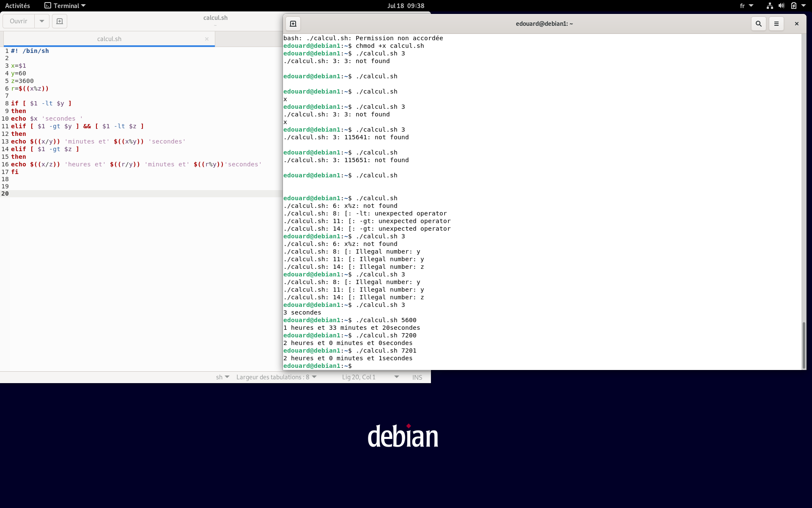Click the line 'if [ $1 -lt $y ]'

click(x=41, y=103)
